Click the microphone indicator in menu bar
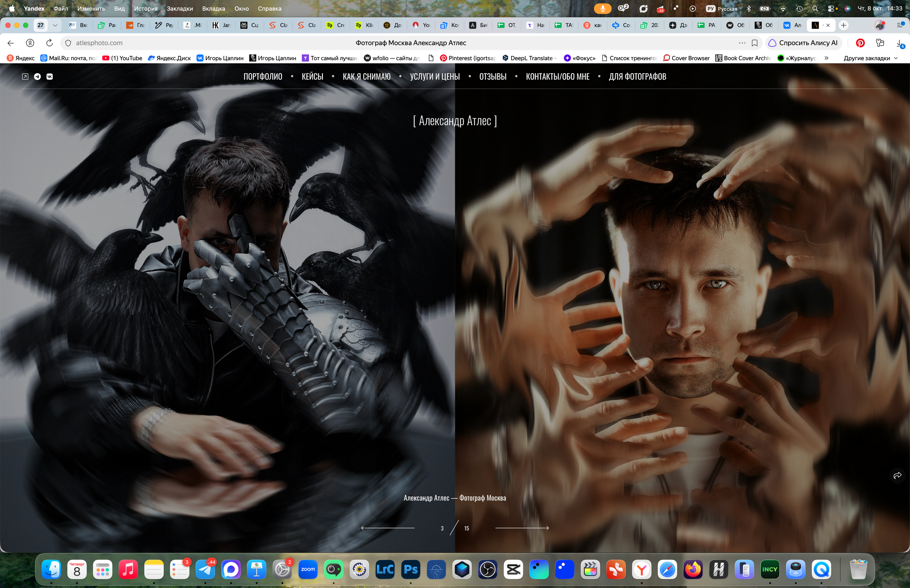Image resolution: width=910 pixels, height=588 pixels. 603,9
